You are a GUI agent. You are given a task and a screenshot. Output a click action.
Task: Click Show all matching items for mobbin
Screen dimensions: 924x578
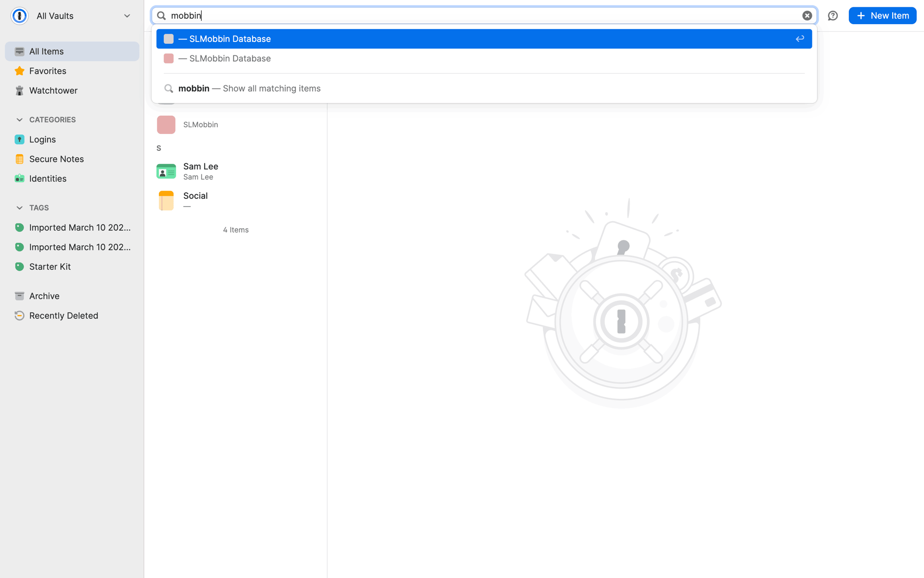[x=484, y=89]
